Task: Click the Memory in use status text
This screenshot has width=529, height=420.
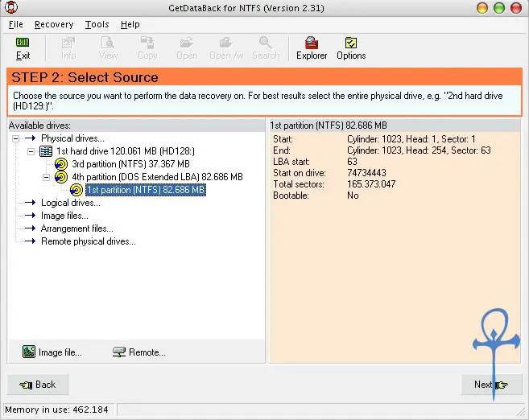Action: [56, 410]
